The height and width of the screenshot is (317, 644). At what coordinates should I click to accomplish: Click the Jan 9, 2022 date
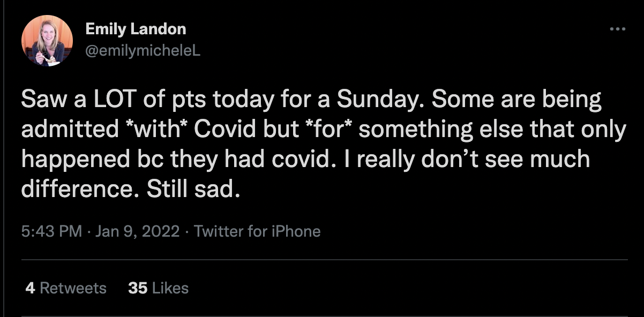(138, 231)
